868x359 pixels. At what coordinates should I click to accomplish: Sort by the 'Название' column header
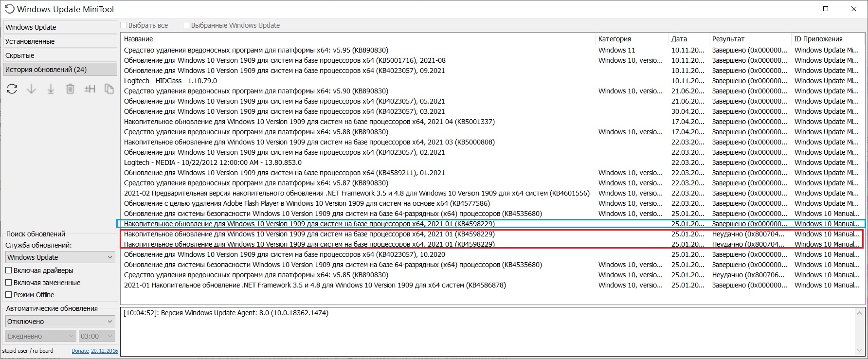pos(358,39)
